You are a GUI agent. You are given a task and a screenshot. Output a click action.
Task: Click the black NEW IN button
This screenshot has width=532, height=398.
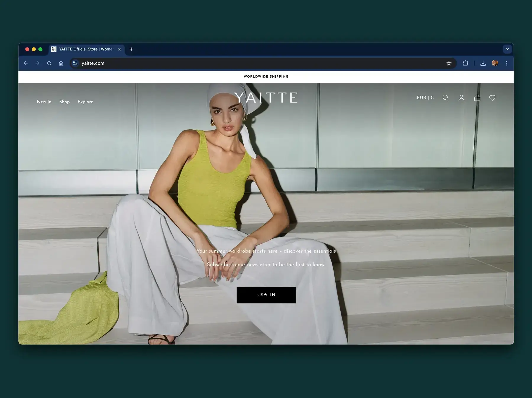pos(266,295)
